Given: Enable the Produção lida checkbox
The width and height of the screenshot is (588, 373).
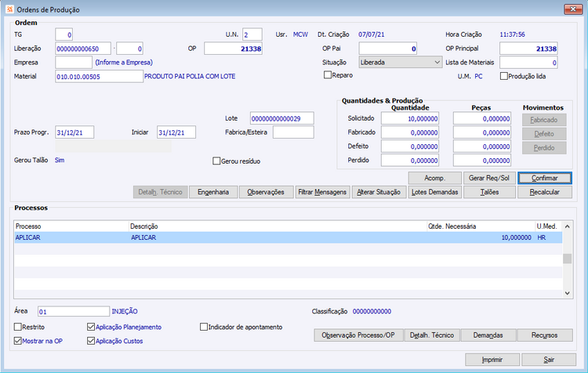Looking at the screenshot, I should click(504, 76).
